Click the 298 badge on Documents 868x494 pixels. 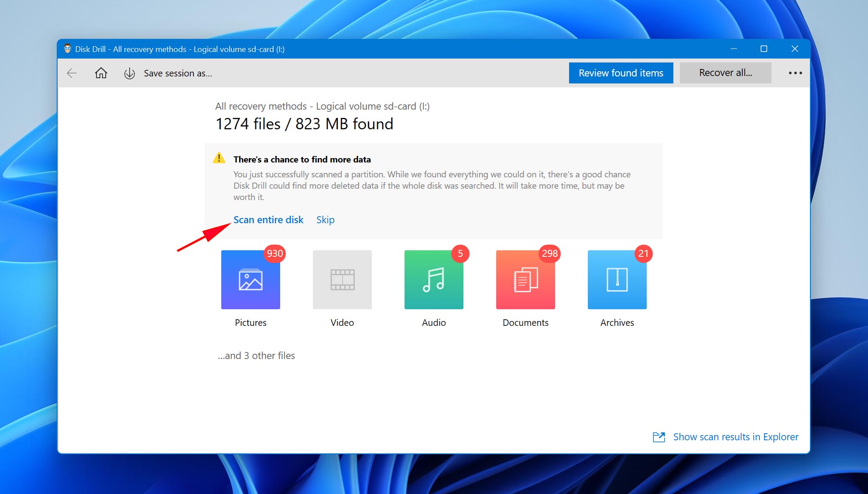click(550, 253)
